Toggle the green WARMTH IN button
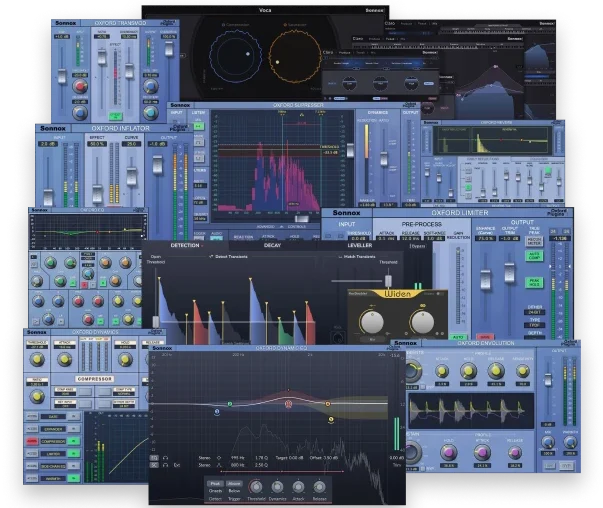 click(x=73, y=478)
